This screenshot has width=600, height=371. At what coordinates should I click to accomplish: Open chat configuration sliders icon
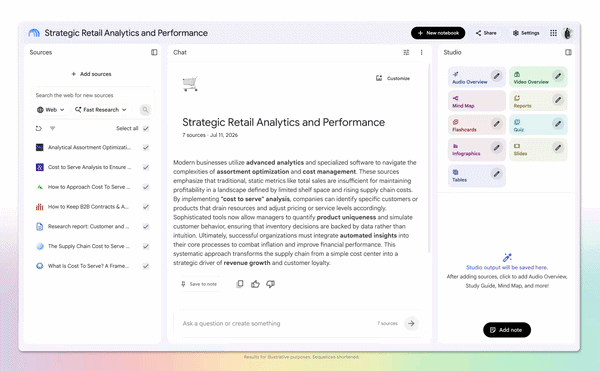(x=406, y=52)
